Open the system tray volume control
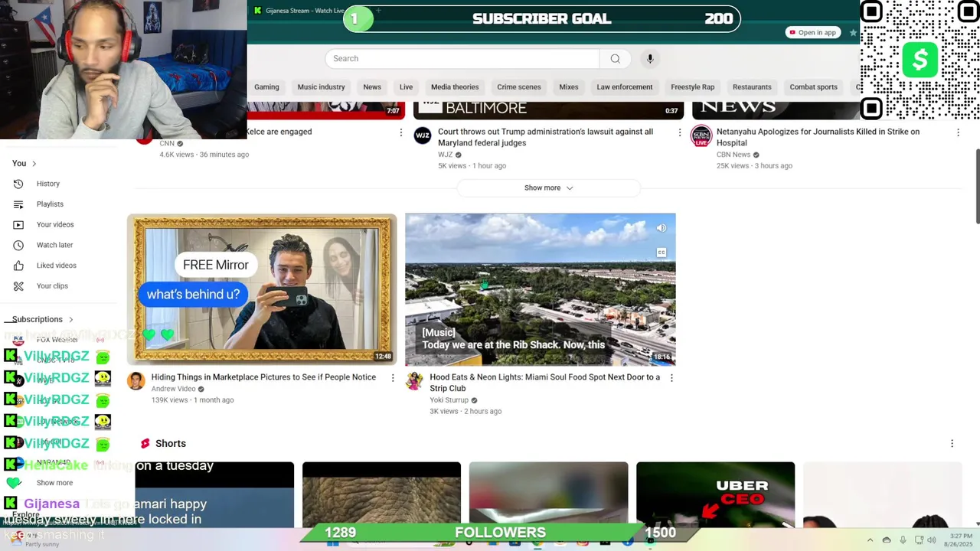Viewport: 980px width, 551px height. (x=932, y=540)
